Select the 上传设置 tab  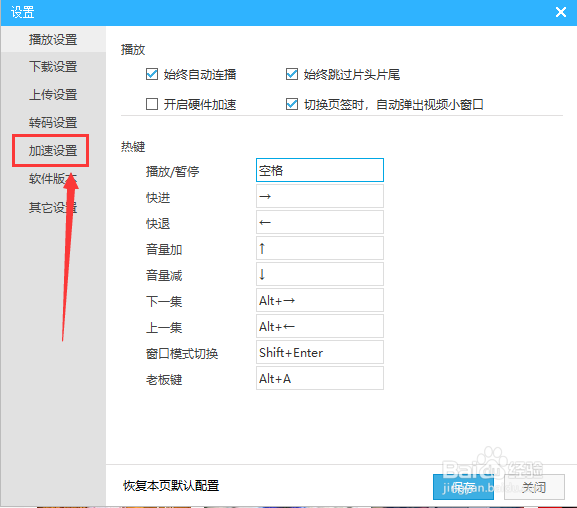53,95
